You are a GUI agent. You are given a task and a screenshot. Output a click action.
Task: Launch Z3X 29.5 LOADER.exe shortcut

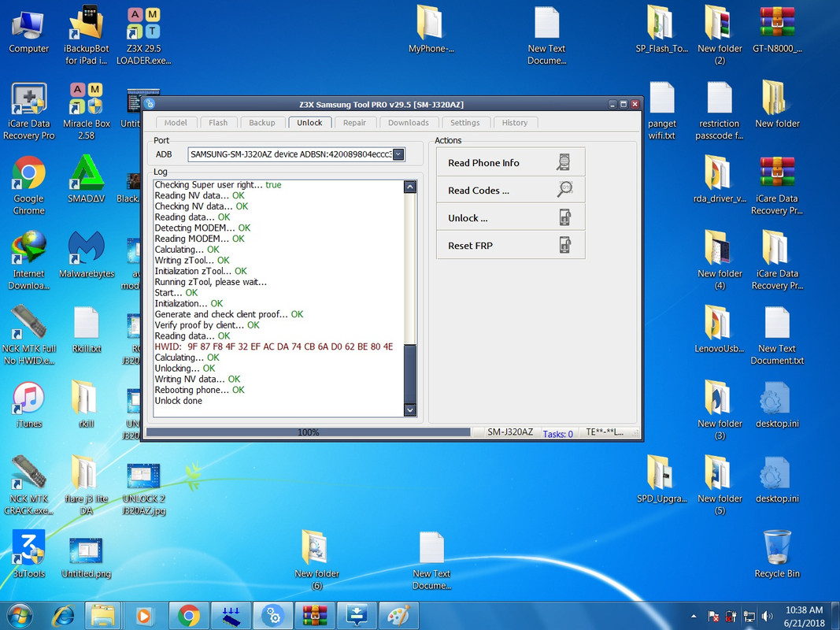click(143, 35)
